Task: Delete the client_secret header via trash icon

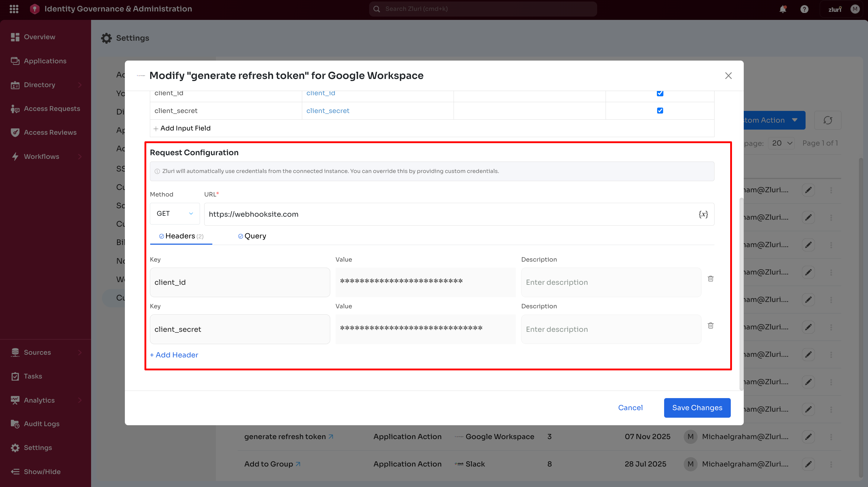Action: point(710,325)
